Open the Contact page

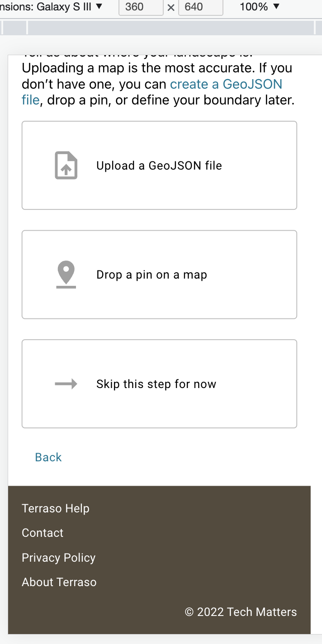43,533
